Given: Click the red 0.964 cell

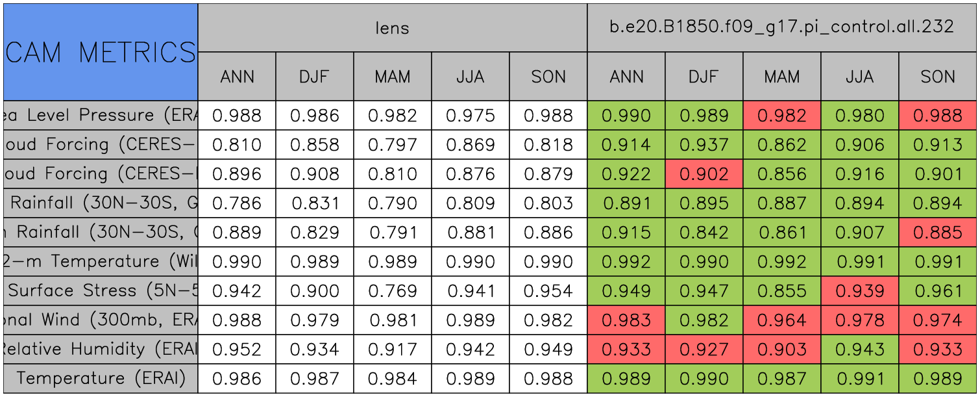Looking at the screenshot, I should pyautogui.click(x=781, y=320).
